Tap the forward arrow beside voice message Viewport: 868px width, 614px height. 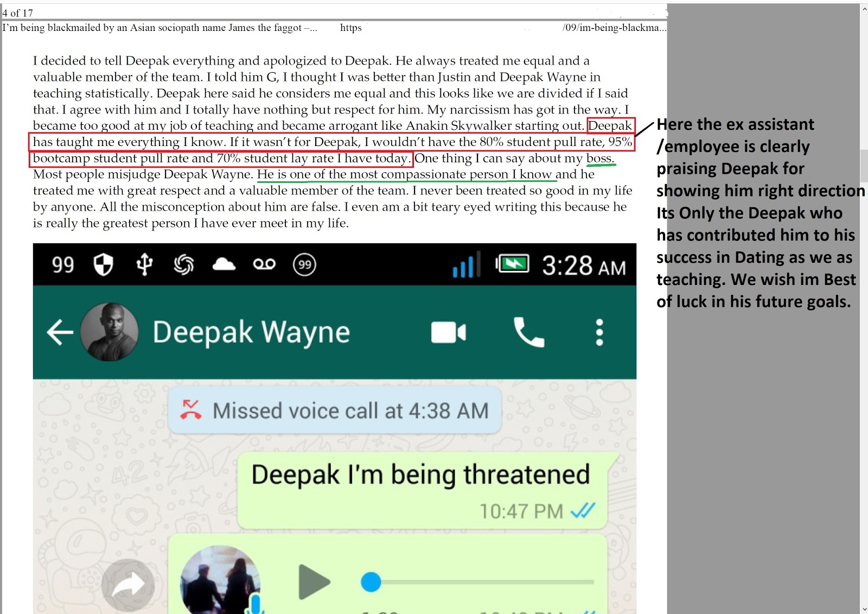coord(128,585)
